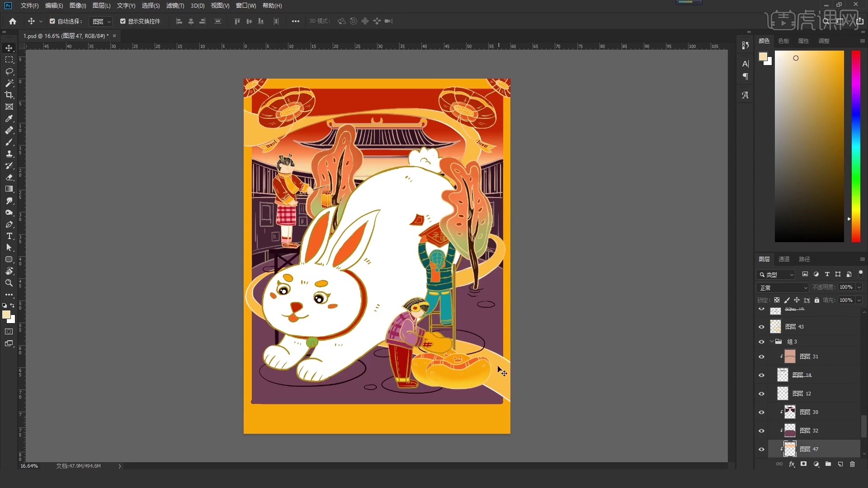The width and height of the screenshot is (868, 488).
Task: Select the Clone Stamp tool
Action: [x=9, y=154]
